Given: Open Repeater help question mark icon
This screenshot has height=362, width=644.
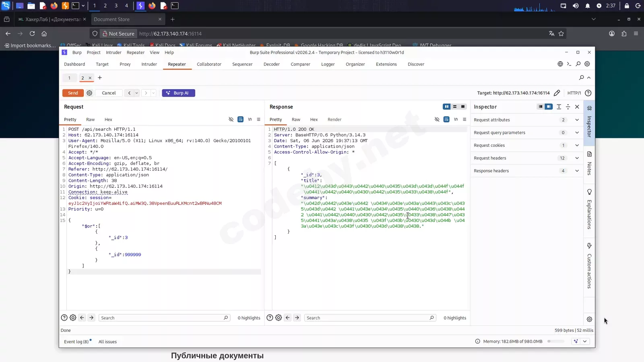Looking at the screenshot, I should 588,93.
